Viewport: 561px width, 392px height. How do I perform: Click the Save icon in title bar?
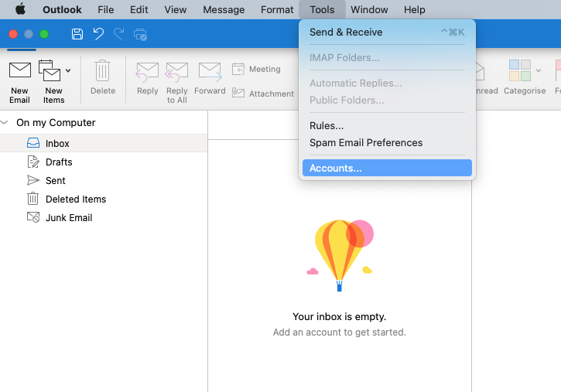(77, 34)
